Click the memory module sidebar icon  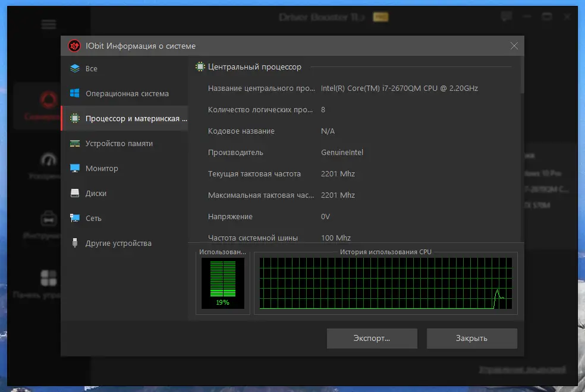[75, 144]
